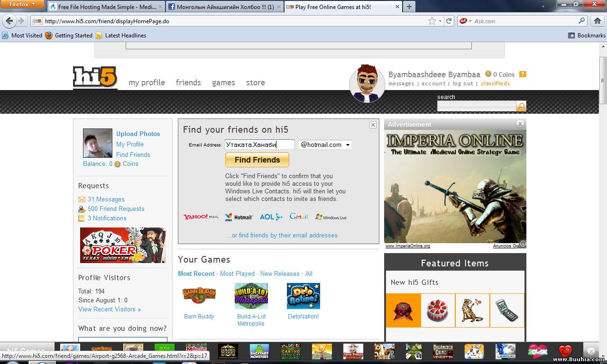The height and width of the screenshot is (364, 607).
Task: Click or find friends by email addresses link
Action: coord(282,236)
